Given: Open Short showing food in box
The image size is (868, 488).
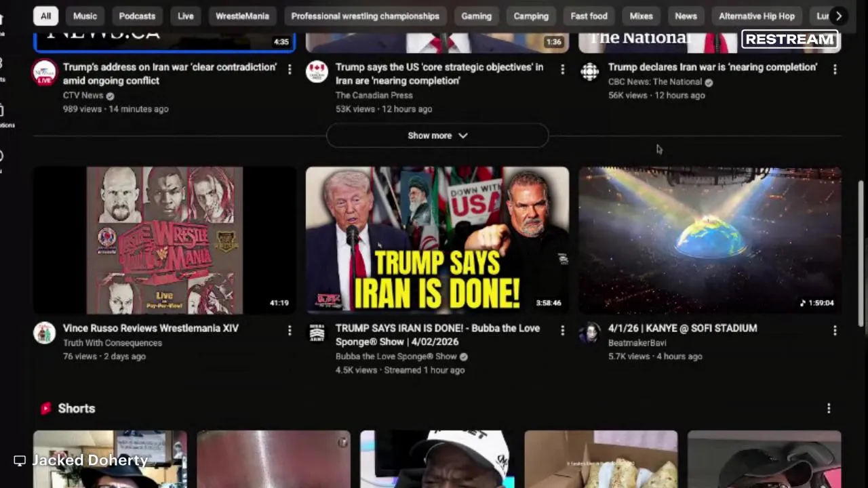Looking at the screenshot, I should (601, 459).
